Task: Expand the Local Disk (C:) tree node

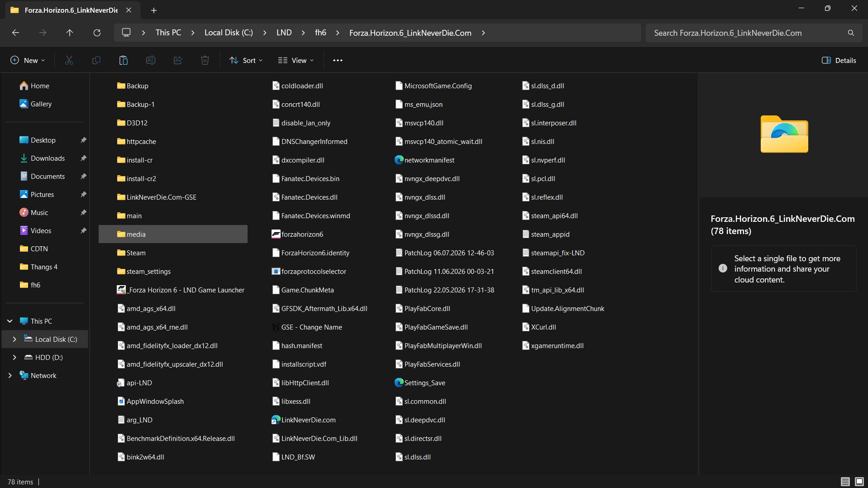Action: pyautogui.click(x=14, y=339)
